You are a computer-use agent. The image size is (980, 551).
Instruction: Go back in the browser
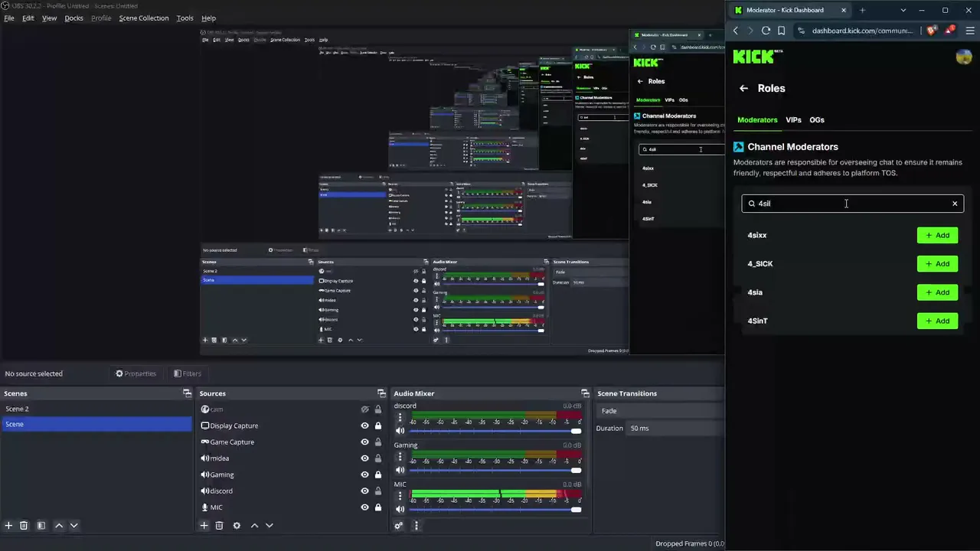coord(736,31)
